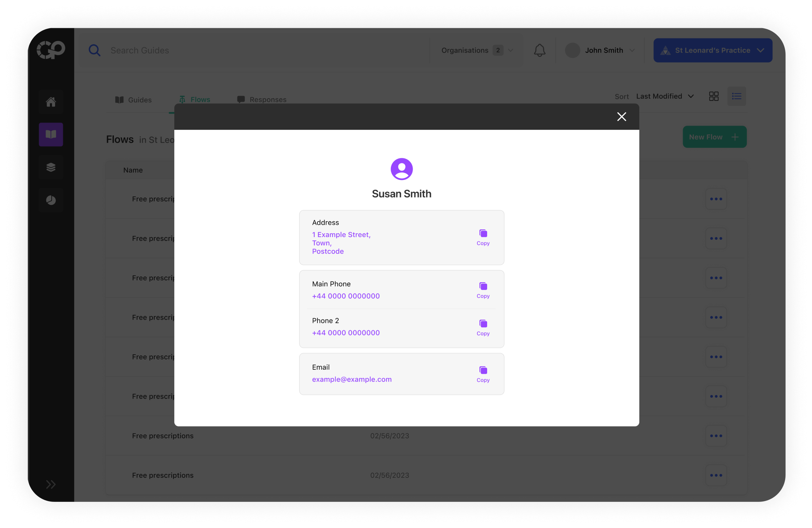The image size is (812, 528).
Task: Click the home/dashboard sidebar icon
Action: (x=50, y=102)
